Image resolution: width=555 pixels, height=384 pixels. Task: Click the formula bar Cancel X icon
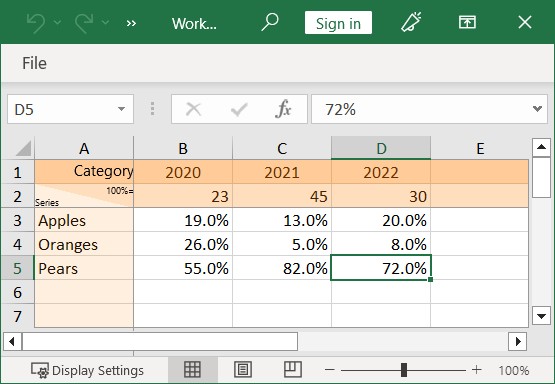tap(193, 109)
